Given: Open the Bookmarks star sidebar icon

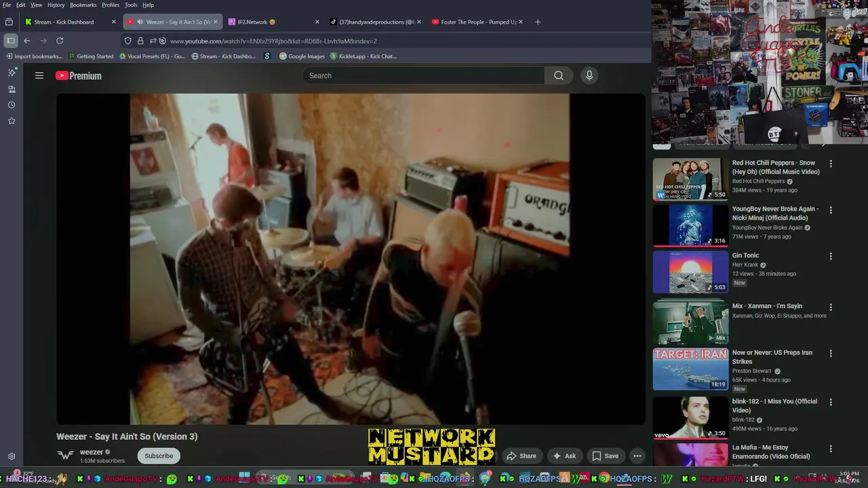Looking at the screenshot, I should coord(12,121).
